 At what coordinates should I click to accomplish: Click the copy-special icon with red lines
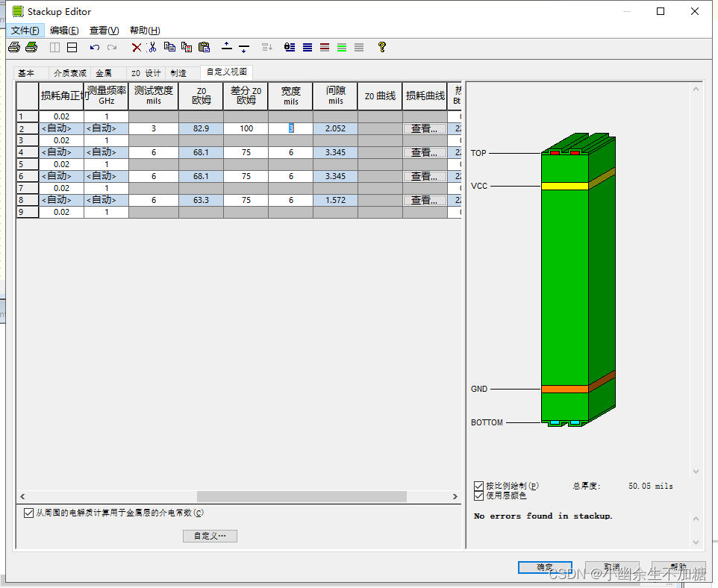[187, 47]
